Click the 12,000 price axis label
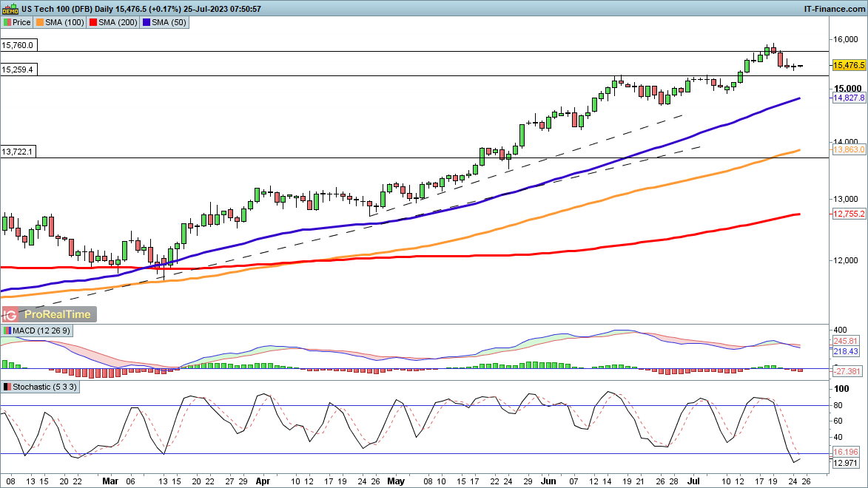 tap(847, 260)
